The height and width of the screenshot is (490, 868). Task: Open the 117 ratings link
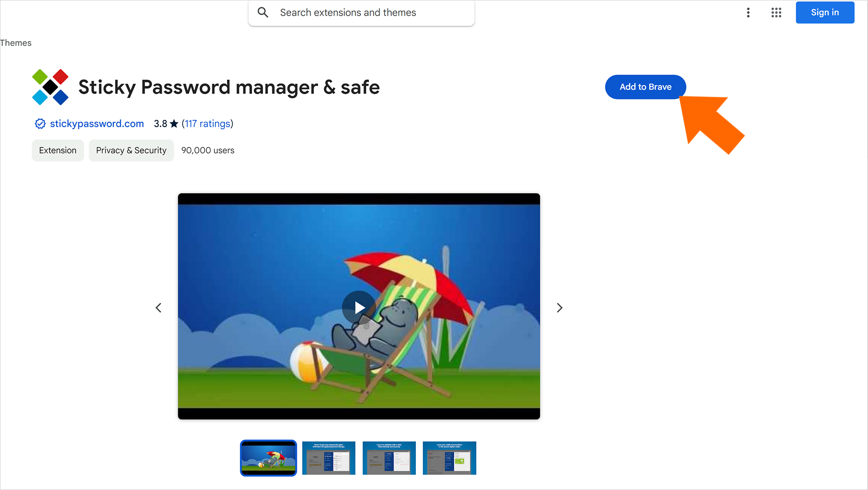207,124
